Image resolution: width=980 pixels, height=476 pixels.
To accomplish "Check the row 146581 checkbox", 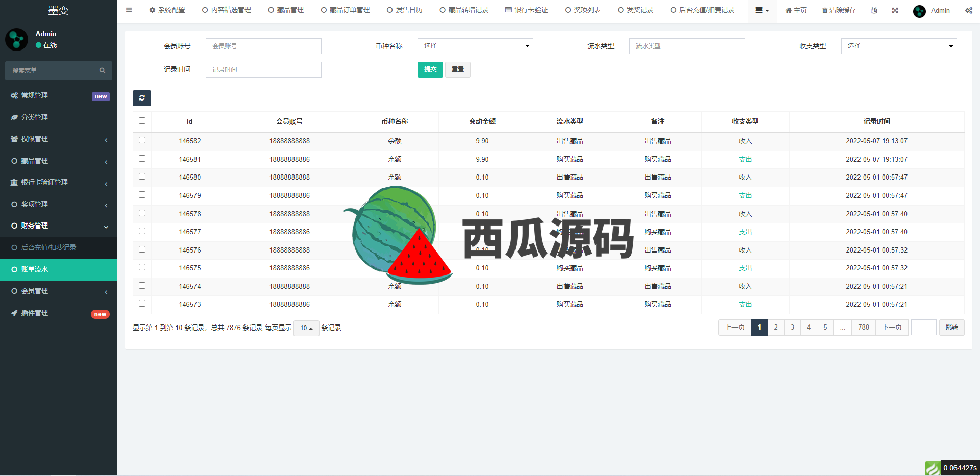I will (142, 158).
